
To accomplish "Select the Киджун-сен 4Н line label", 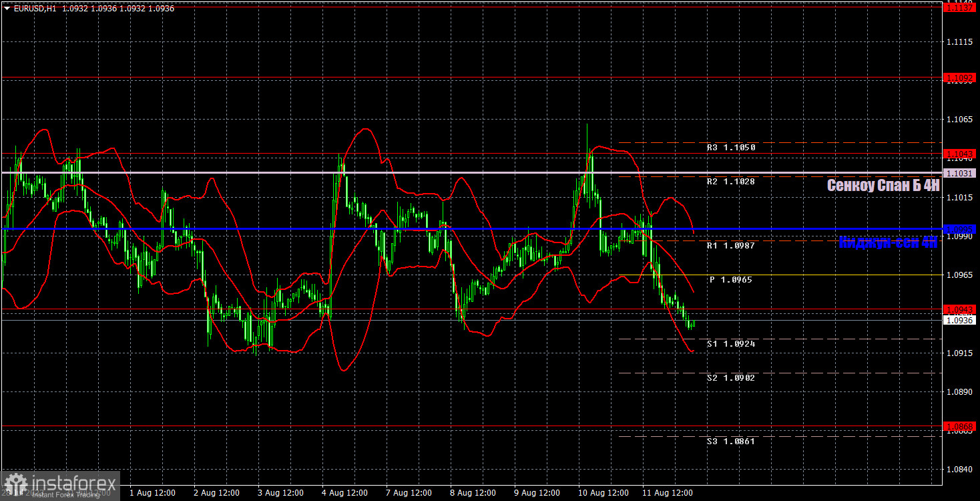I will click(x=889, y=242).
